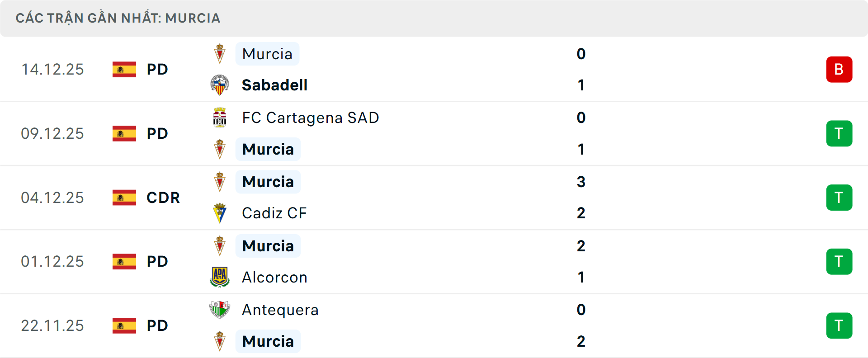
Task: Click the red B loss badge
Action: (840, 69)
